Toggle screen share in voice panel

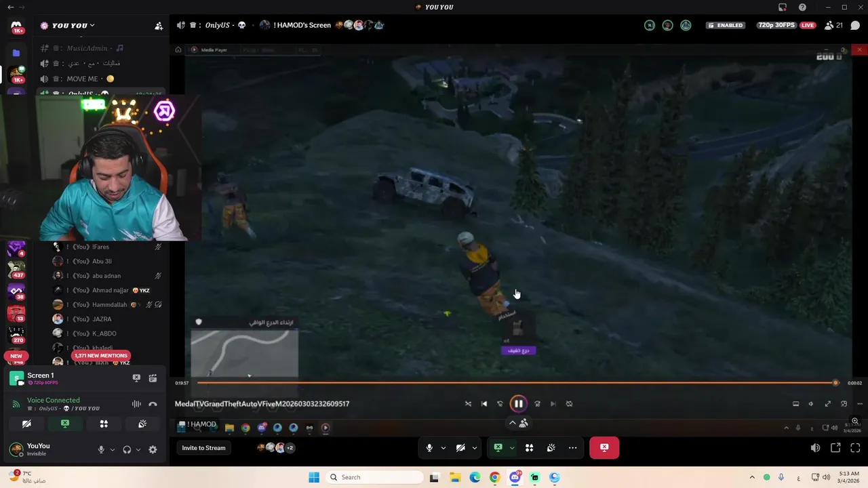(65, 424)
